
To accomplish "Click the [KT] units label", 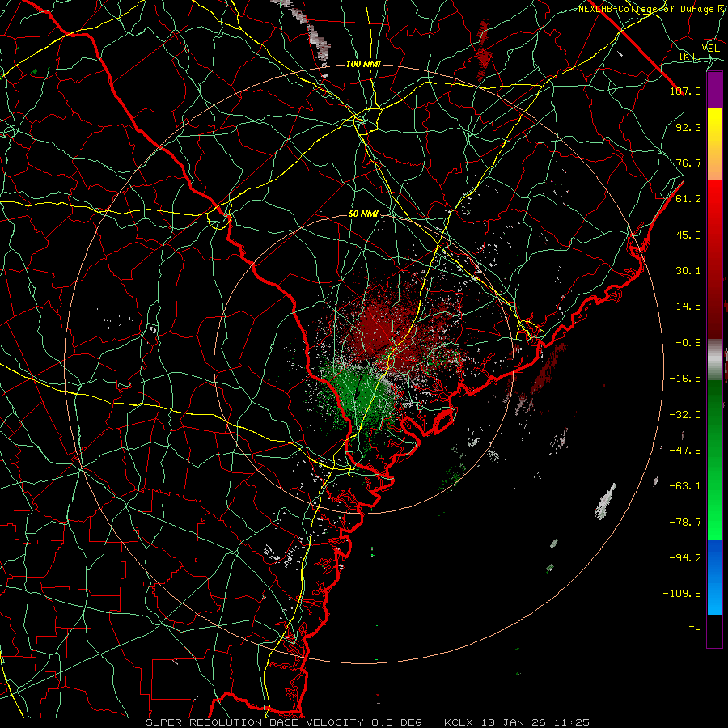I will coord(691,57).
